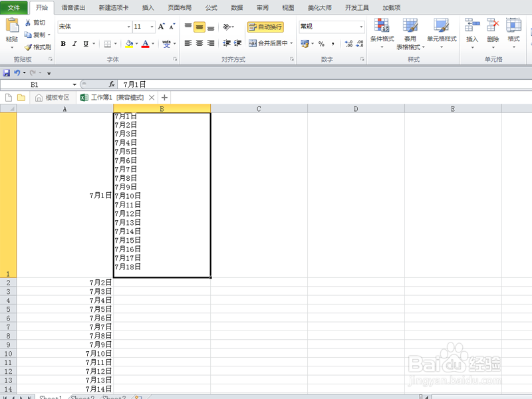Align text to bottom of cell

[x=211, y=27]
